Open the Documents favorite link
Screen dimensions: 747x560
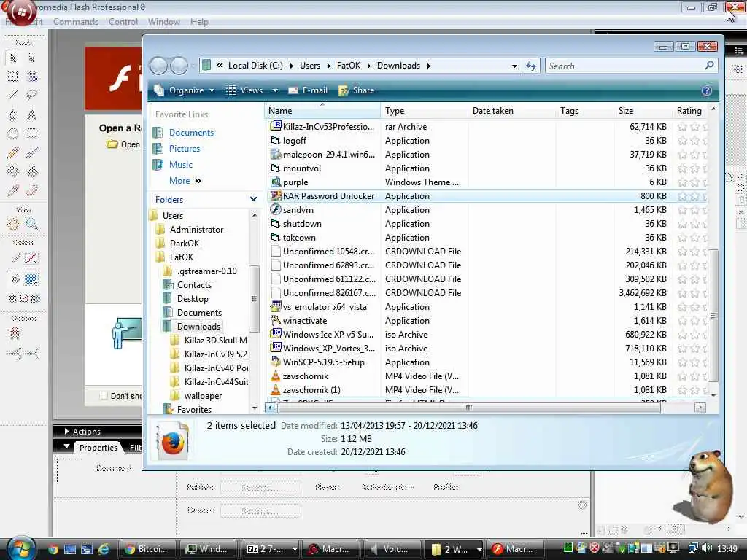191,133
